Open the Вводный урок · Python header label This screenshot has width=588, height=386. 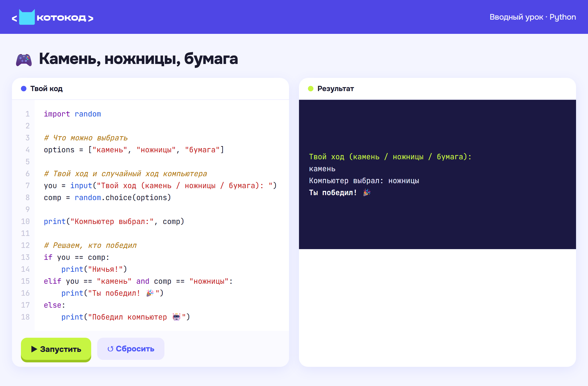point(533,17)
